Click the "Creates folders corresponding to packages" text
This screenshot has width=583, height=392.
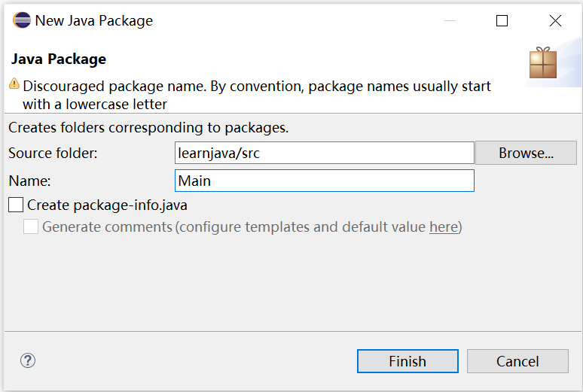pos(148,128)
